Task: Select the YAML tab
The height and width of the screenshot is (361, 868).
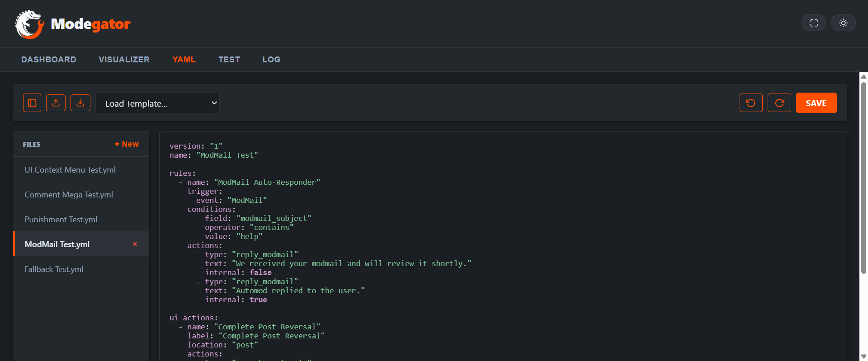Action: coord(184,60)
